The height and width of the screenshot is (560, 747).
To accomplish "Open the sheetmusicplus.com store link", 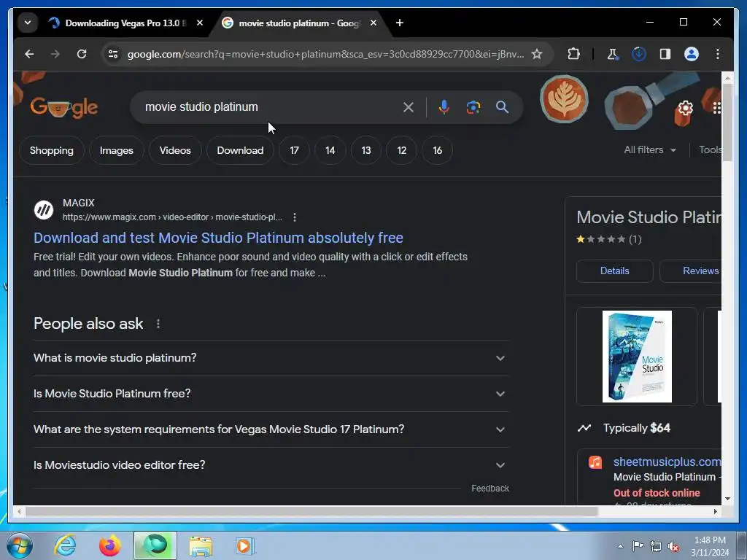I will (667, 462).
